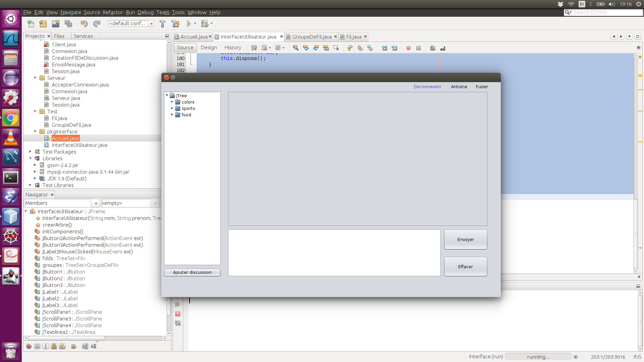Click the Ajouter discussion button
The width and height of the screenshot is (644, 362).
click(x=192, y=272)
